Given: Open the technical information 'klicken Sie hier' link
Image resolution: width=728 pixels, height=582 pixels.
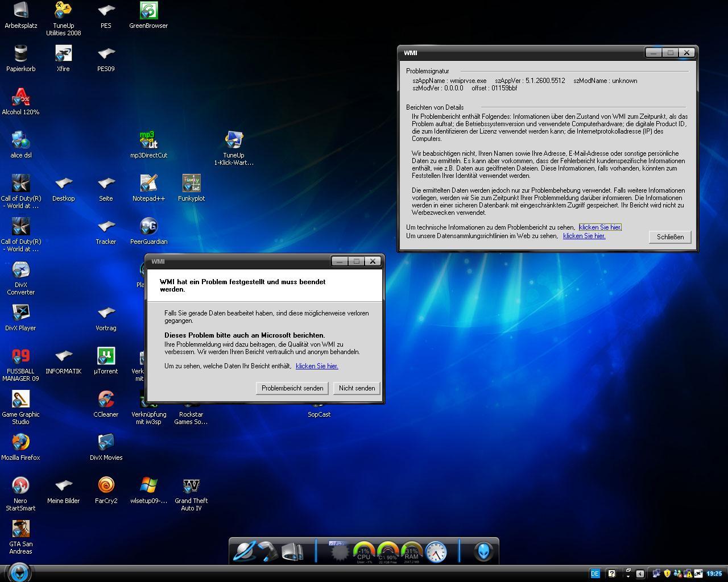Looking at the screenshot, I should (x=600, y=227).
